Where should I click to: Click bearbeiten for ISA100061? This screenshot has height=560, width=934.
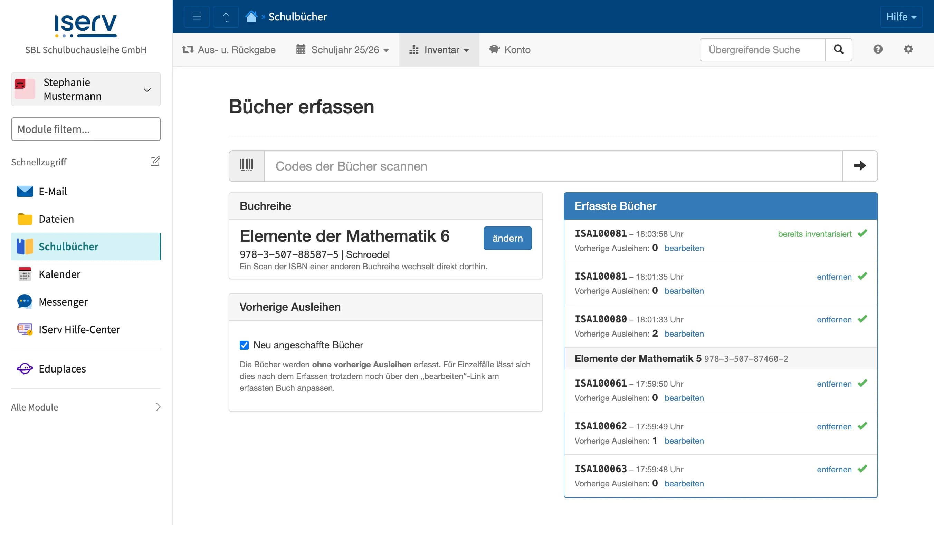tap(684, 398)
